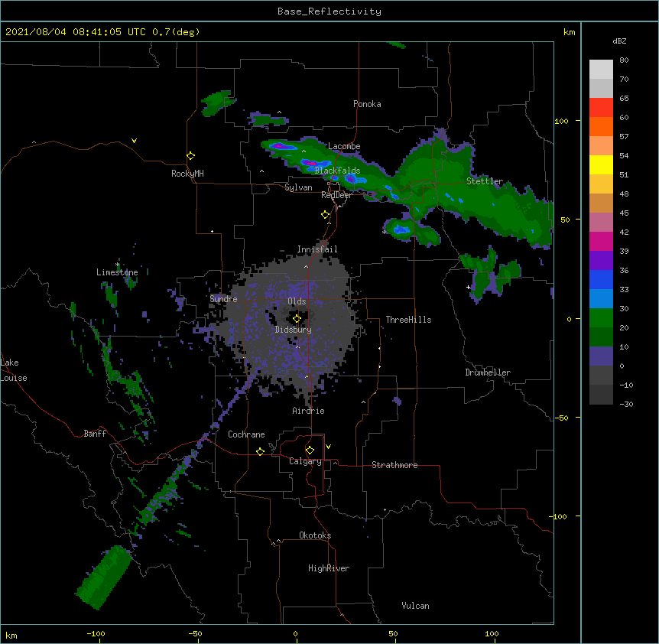This screenshot has height=644, width=659.
Task: Pick the dark orange 57-60 dBZ legend swatch
Action: [601, 126]
